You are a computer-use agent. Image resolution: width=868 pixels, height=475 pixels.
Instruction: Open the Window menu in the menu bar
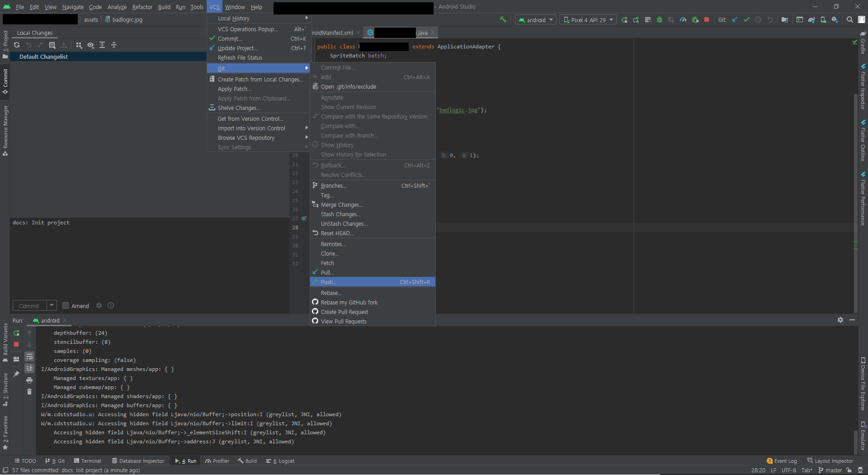(x=235, y=7)
